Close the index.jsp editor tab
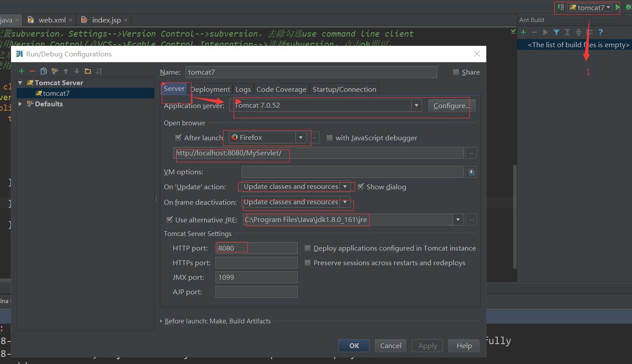 (125, 20)
